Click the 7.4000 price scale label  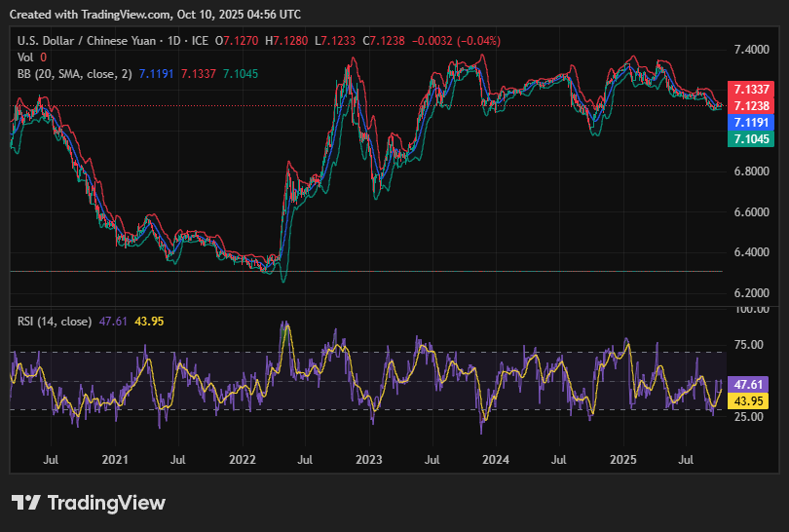point(753,49)
